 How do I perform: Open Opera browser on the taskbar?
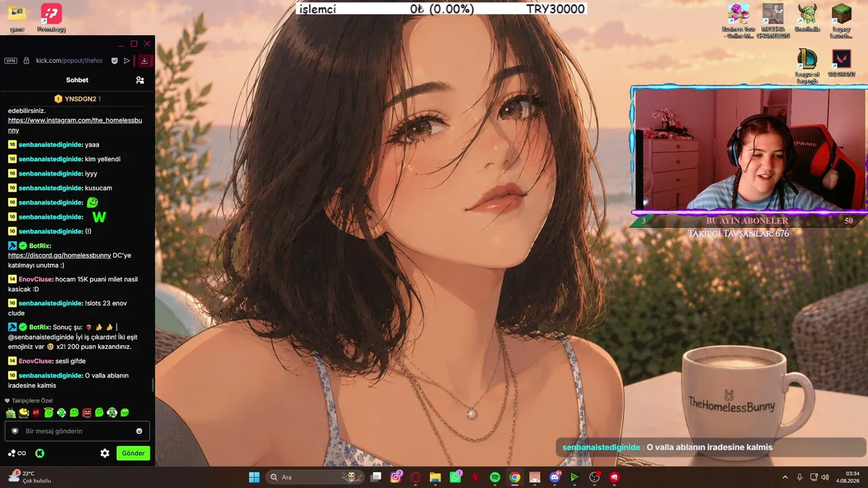pyautogui.click(x=416, y=477)
